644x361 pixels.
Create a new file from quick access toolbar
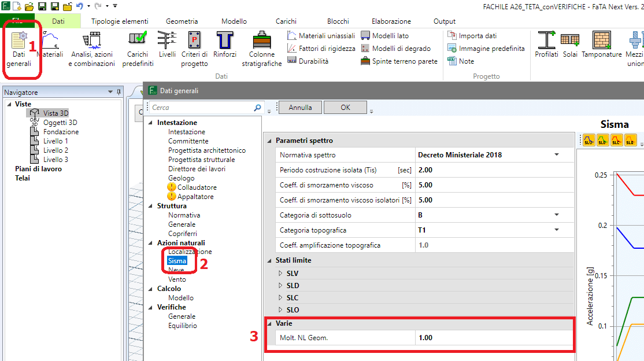(x=17, y=6)
